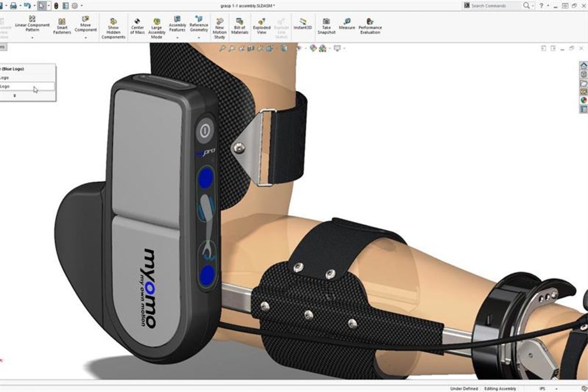Open the IPS unit system dropdown
This screenshot has width=588, height=392.
click(556, 388)
